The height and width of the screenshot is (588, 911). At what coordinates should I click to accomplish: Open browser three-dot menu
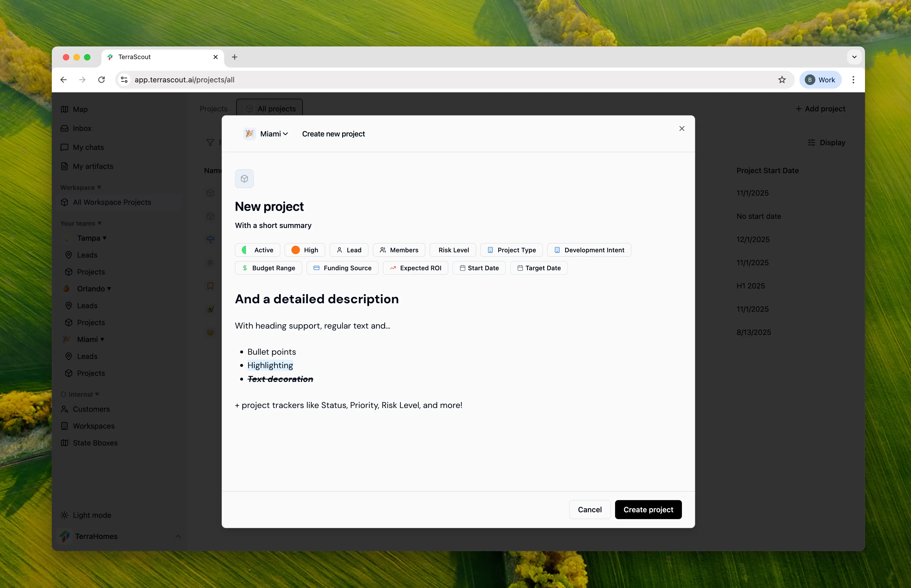coord(853,80)
